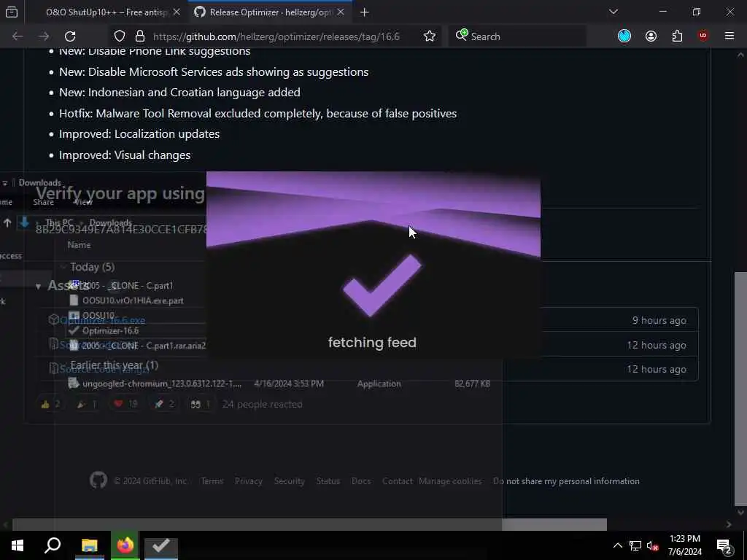Viewport: 747px width, 560px height.
Task: Open the uBlock Origin toolbar icon
Action: click(x=703, y=36)
